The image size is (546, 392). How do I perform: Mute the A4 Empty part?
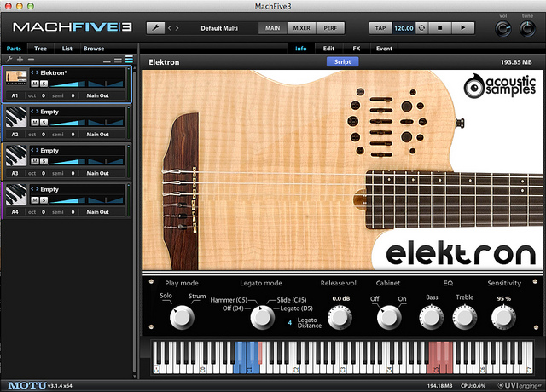click(x=35, y=200)
